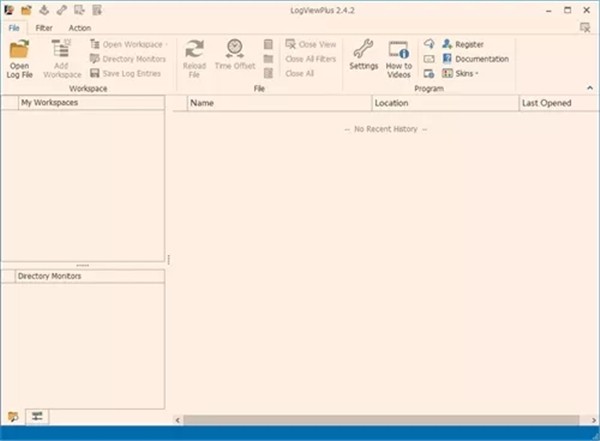Click the fifth quick access toolbar icon
The image size is (600, 441).
[79, 10]
